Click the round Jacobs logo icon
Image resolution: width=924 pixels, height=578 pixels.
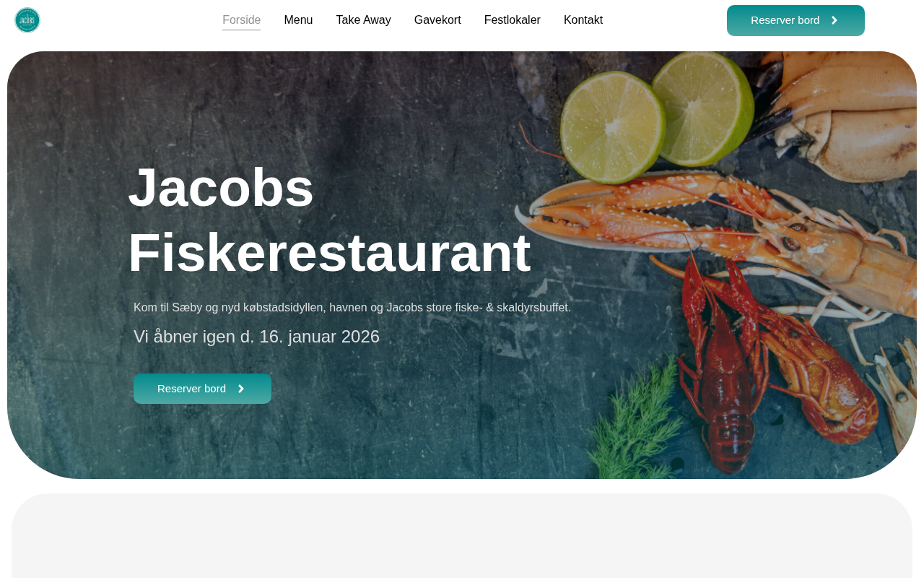[27, 20]
